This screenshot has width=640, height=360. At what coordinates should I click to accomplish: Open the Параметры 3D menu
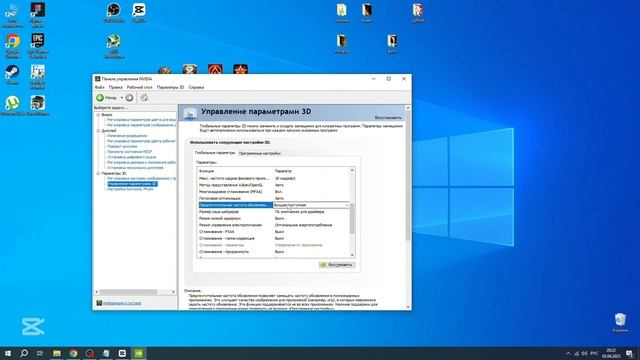point(170,87)
